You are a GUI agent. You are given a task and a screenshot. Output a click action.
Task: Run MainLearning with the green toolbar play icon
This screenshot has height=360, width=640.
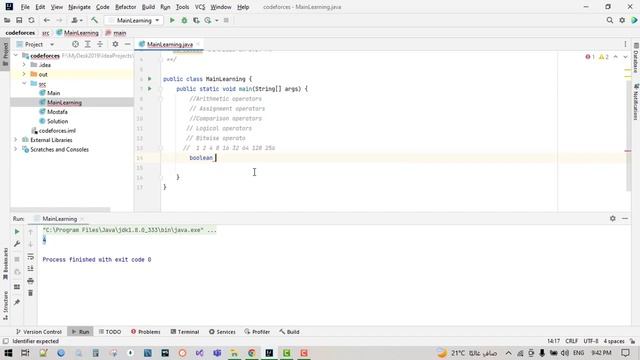[x=172, y=20]
